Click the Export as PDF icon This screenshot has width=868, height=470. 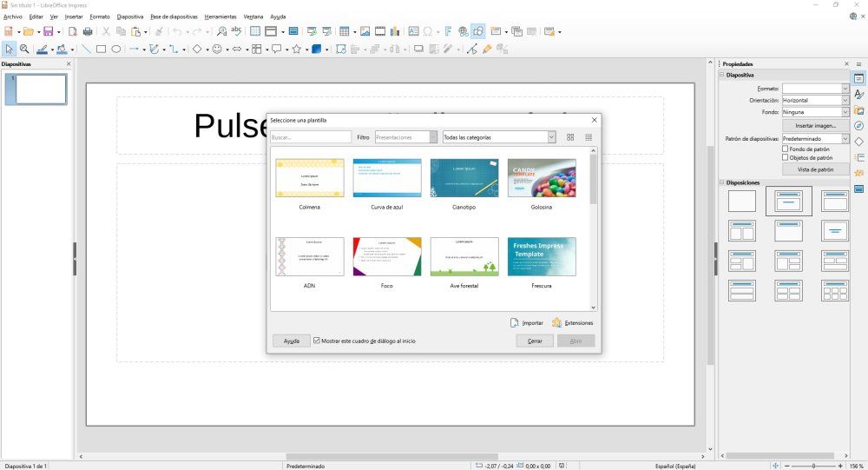click(73, 31)
